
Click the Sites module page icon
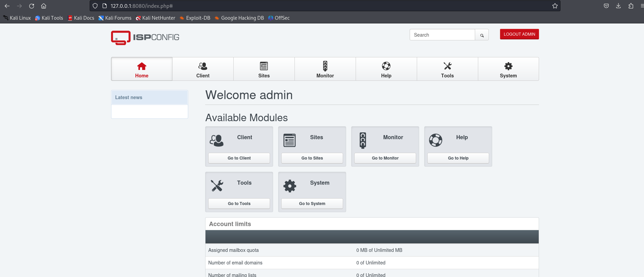point(289,140)
